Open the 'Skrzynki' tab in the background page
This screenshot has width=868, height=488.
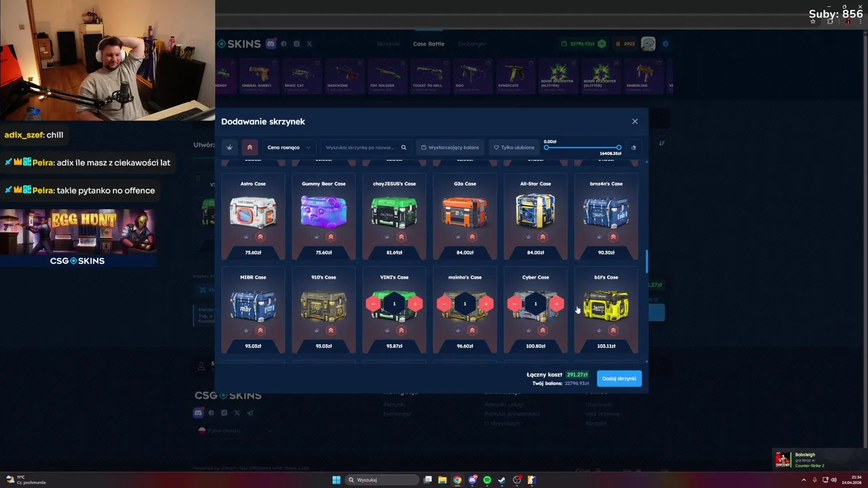[388, 44]
